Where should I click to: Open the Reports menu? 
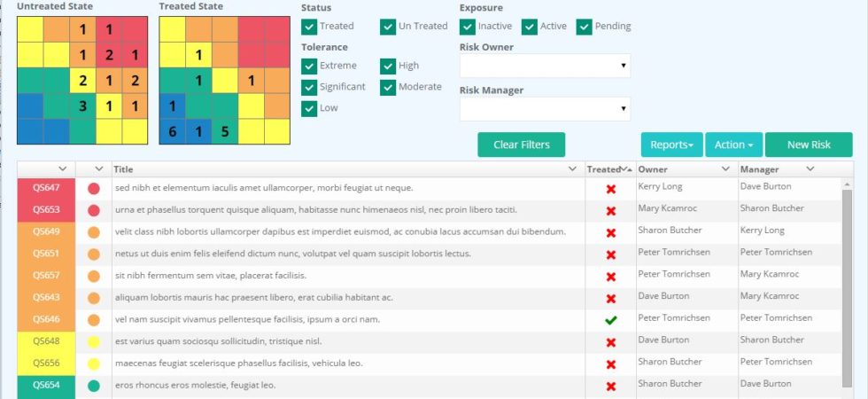tap(671, 145)
